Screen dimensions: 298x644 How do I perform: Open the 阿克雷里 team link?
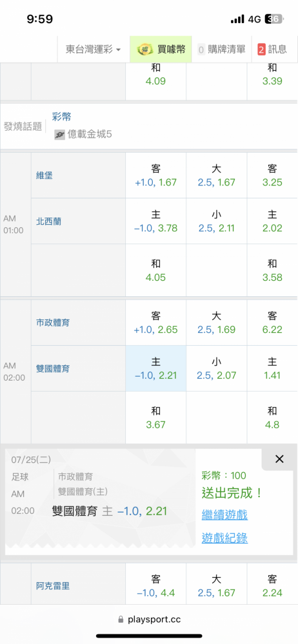click(x=53, y=586)
